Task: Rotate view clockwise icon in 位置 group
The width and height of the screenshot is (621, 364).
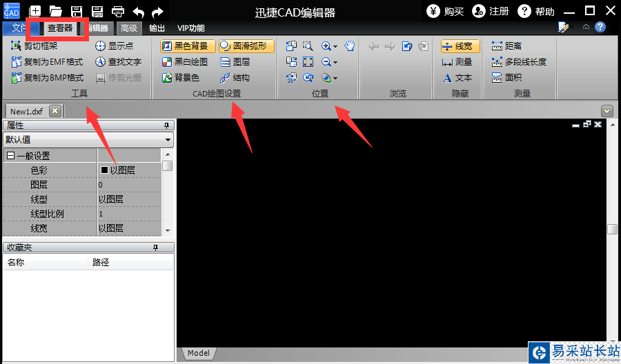Action: 291,62
